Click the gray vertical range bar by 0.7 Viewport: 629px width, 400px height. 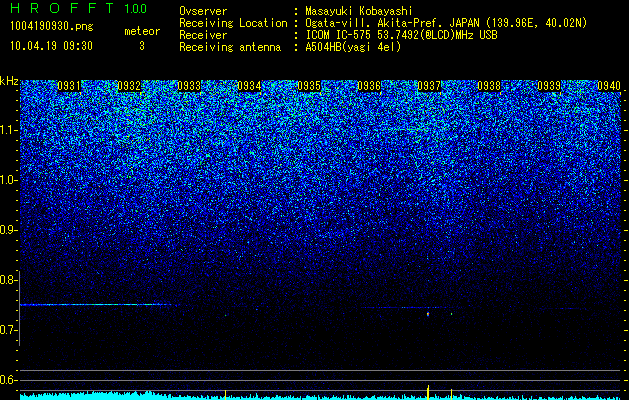click(x=19, y=308)
